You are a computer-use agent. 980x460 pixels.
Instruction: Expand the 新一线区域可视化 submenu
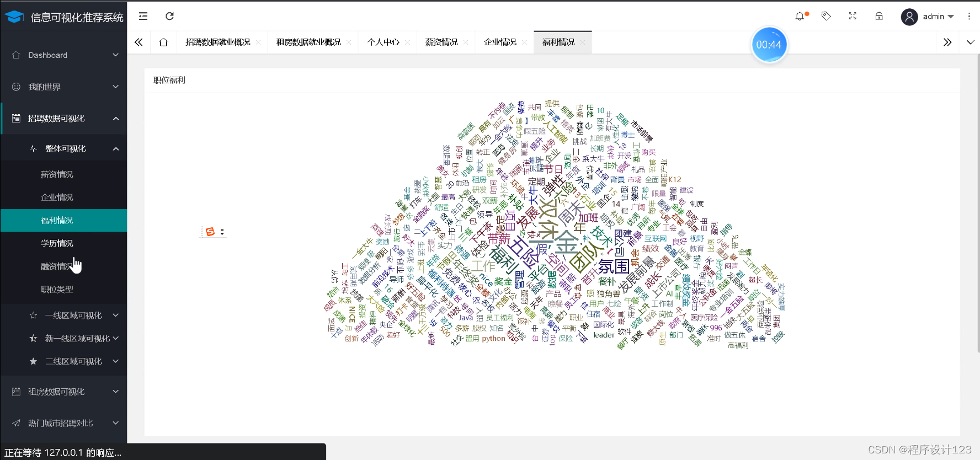point(116,339)
